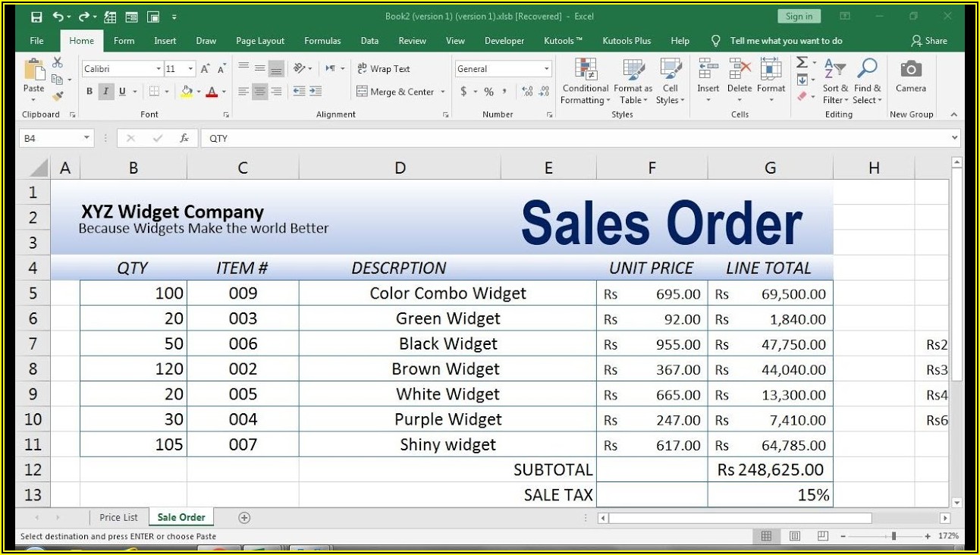The image size is (980, 555).
Task: Click the Format Painter brush icon
Action: (x=58, y=96)
